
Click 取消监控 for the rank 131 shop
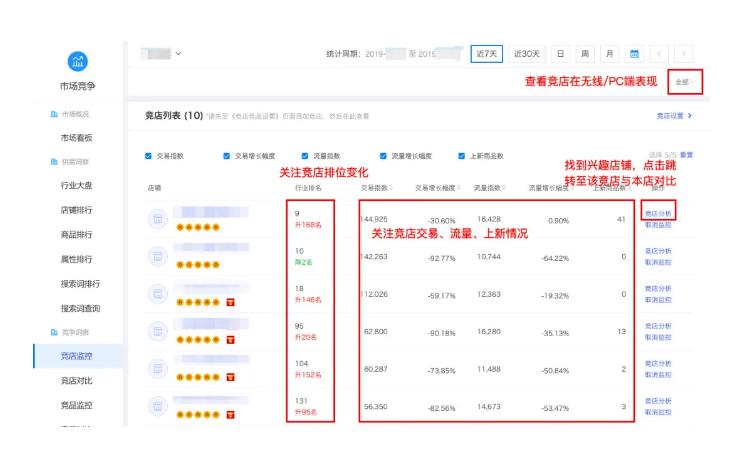point(658,412)
